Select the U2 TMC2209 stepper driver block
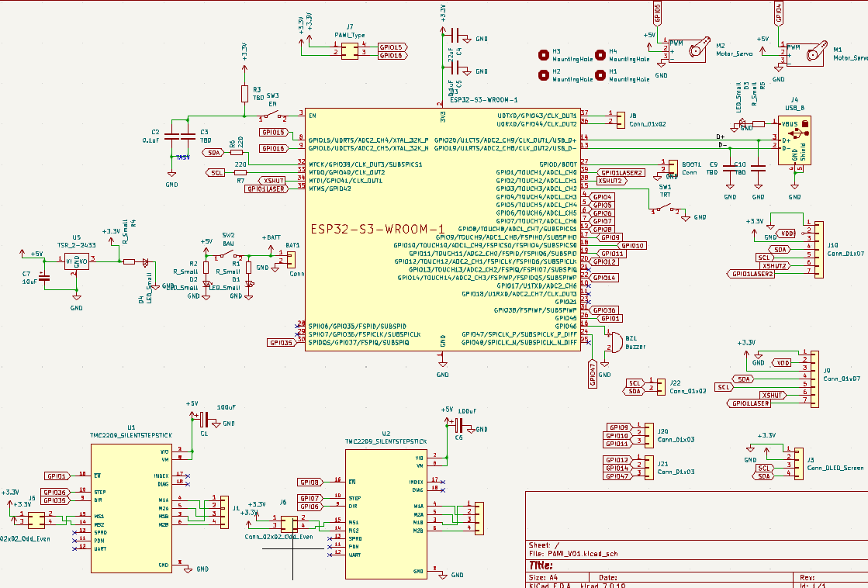Screen dimensions: 868x588 [x=386, y=514]
